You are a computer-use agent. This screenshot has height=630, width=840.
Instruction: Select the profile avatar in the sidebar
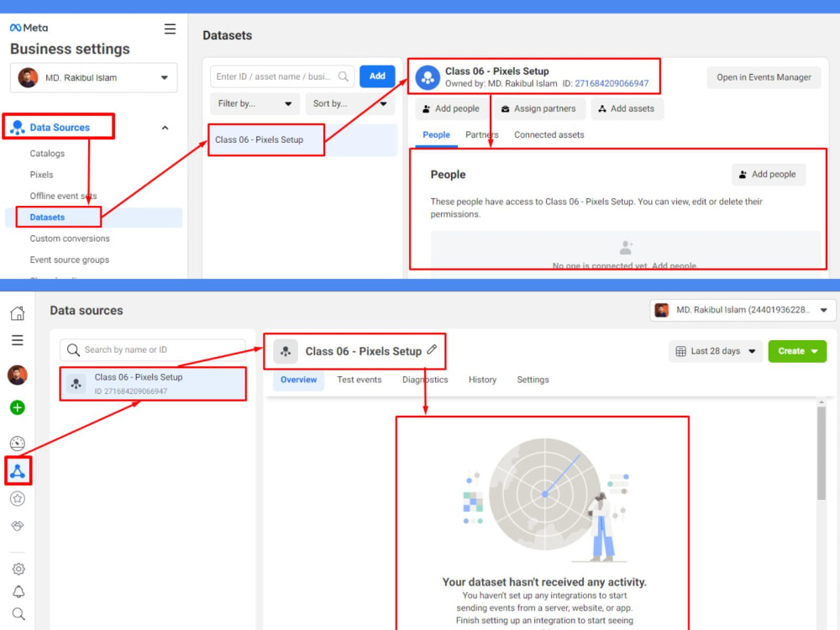coord(17,376)
